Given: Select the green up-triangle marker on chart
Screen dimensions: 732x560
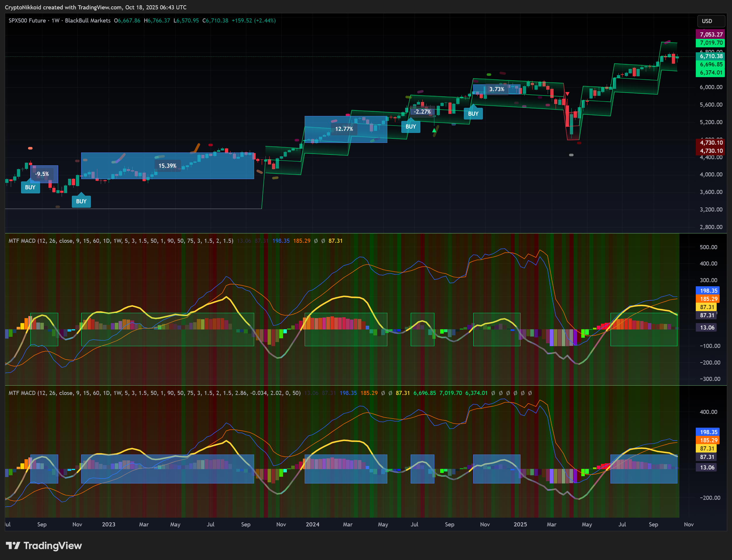Looking at the screenshot, I should [434, 131].
